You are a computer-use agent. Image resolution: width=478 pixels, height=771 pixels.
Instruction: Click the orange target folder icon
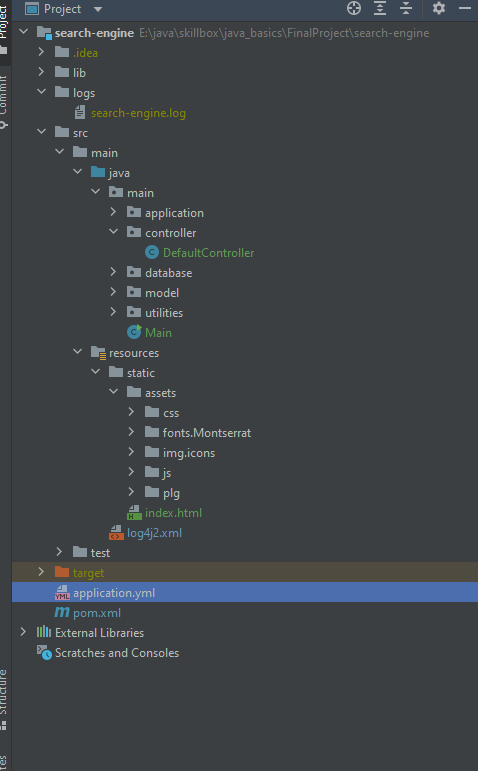pyautogui.click(x=62, y=572)
